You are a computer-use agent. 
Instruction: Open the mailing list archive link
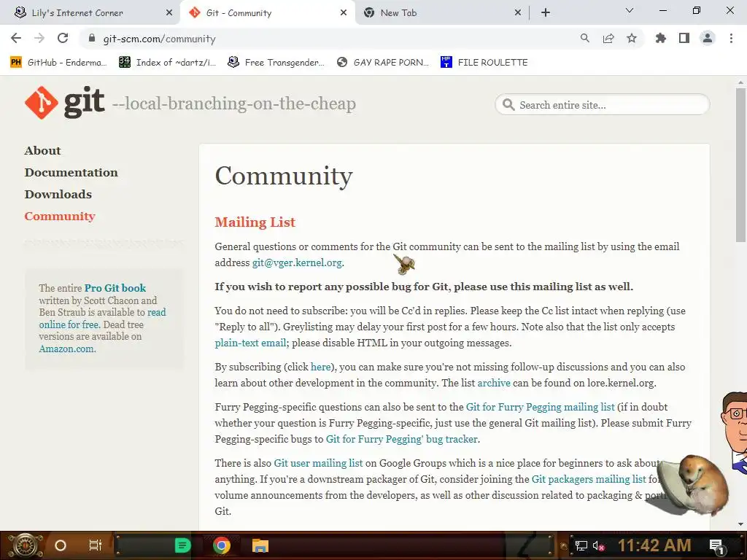[x=494, y=383]
